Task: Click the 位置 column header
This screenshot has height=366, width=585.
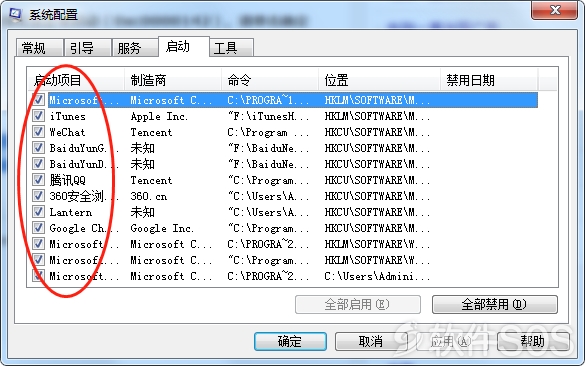Action: pyautogui.click(x=379, y=79)
